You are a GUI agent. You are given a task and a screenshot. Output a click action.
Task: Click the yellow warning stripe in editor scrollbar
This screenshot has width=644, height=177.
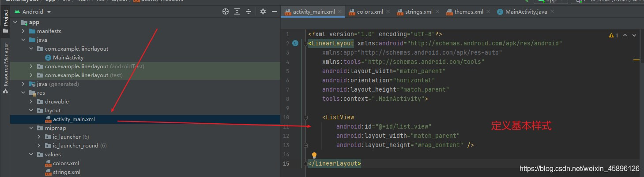(636, 59)
